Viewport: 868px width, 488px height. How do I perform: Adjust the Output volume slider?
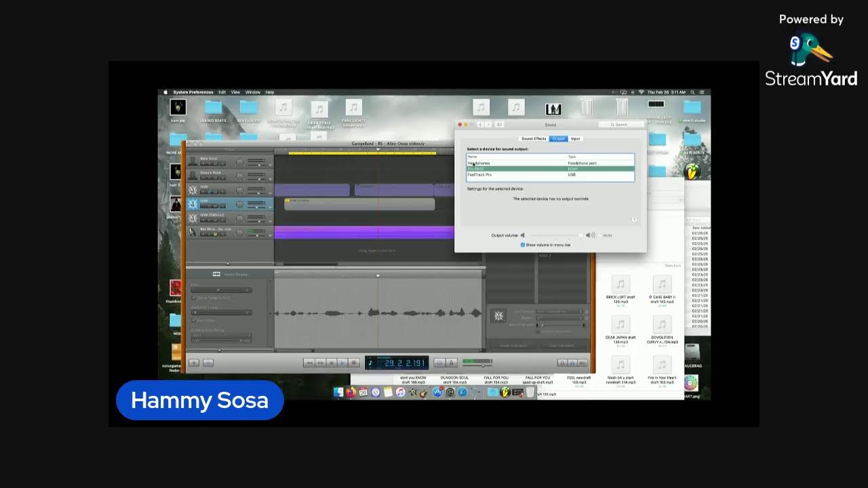555,235
